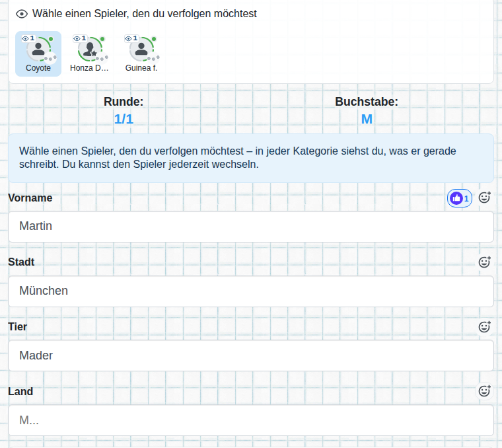Click the Vorname field containing Martin

[251, 227]
